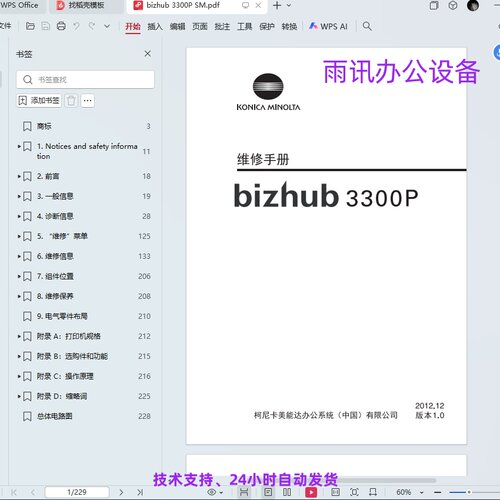Image resolution: width=500 pixels, height=500 pixels.
Task: Close the bizhub 3300P SM.pdf tab
Action: [258, 5]
